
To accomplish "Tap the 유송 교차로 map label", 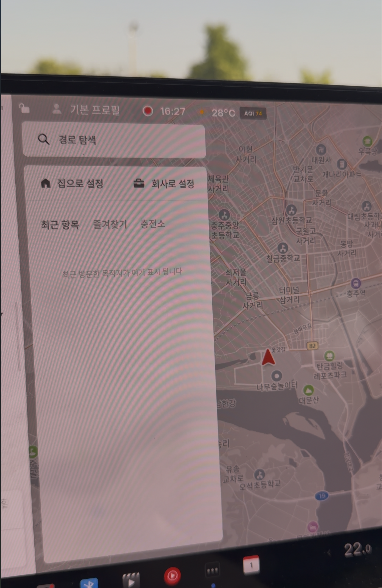I will (x=233, y=474).
